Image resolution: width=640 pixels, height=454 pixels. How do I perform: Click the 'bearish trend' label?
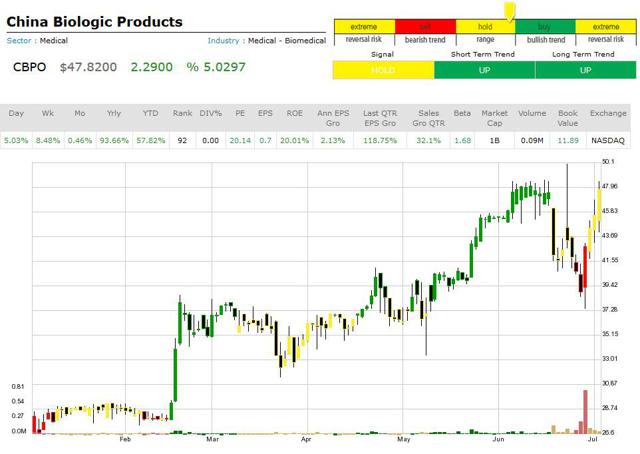(x=425, y=40)
